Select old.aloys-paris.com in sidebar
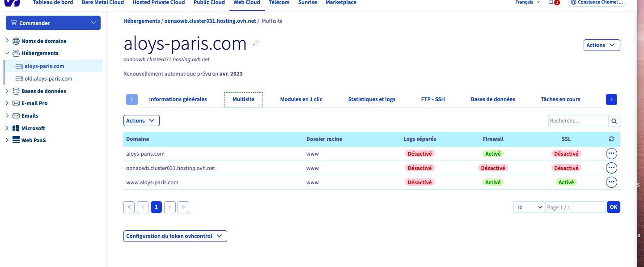Screen dimensions: 644x267 click(48, 79)
